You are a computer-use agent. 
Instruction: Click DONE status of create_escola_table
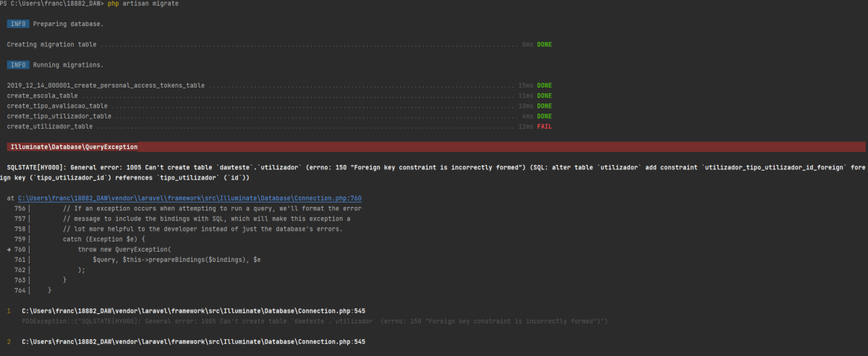click(544, 96)
